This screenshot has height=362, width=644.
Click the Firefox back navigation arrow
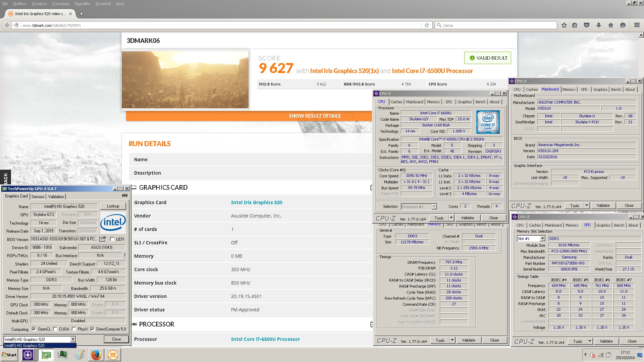(x=7, y=25)
